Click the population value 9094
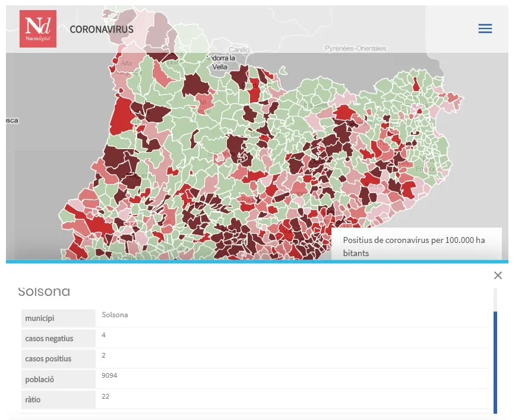 [109, 375]
